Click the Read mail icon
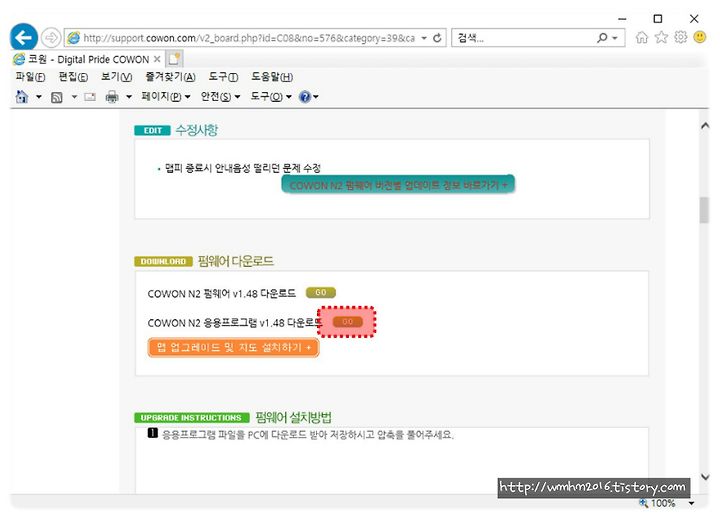The height and width of the screenshot is (519, 720). (90, 97)
